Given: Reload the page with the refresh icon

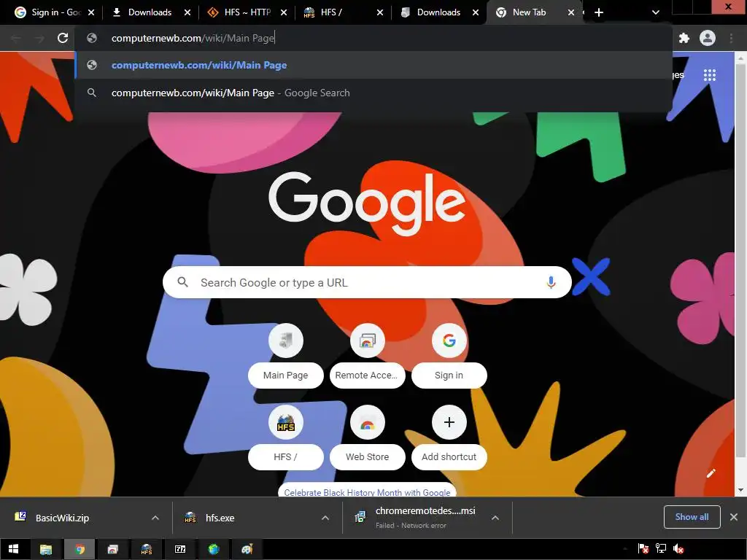Looking at the screenshot, I should 63,38.
